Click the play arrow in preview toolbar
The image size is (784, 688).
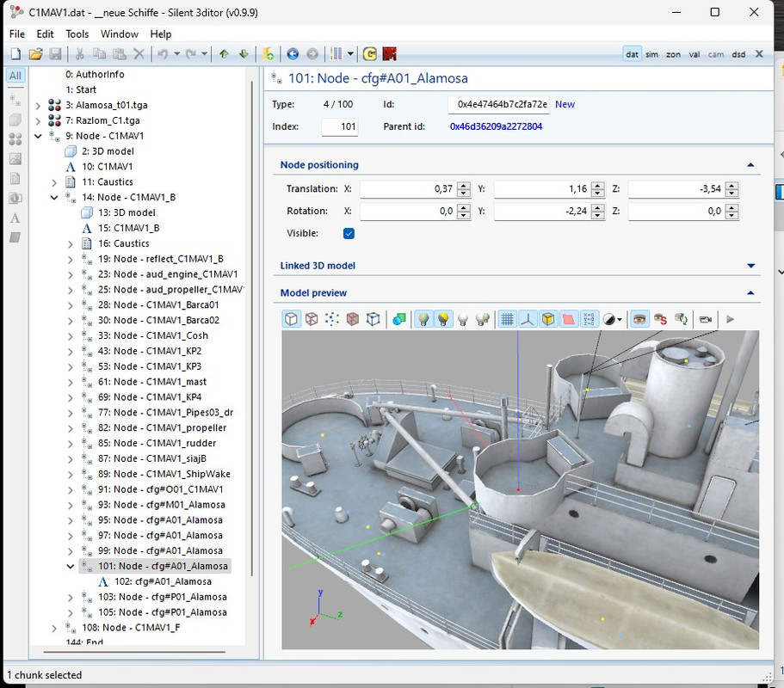point(731,319)
